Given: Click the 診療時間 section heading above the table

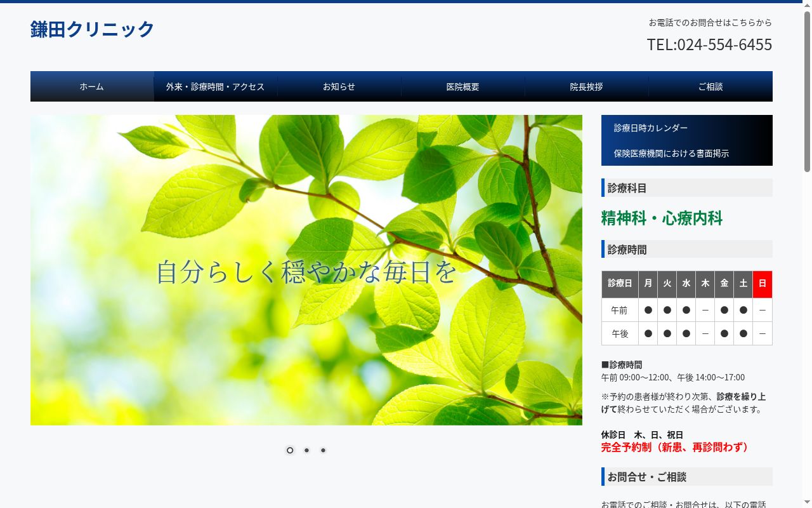Looking at the screenshot, I should pyautogui.click(x=687, y=250).
